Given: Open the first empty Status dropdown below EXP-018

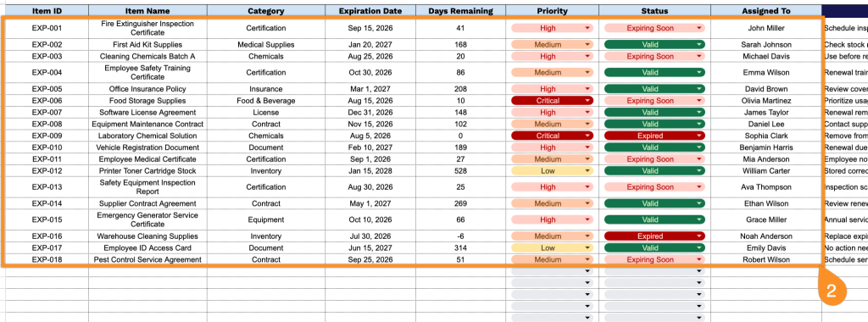Looking at the screenshot, I should coord(654,271).
